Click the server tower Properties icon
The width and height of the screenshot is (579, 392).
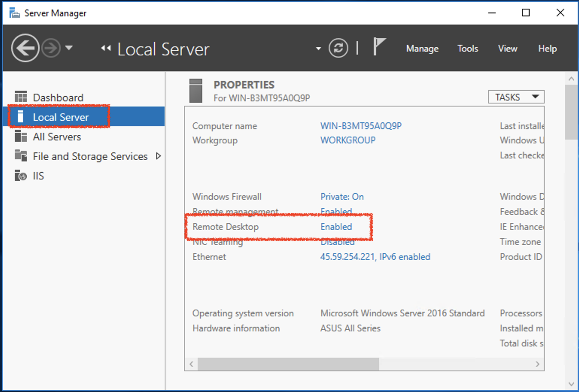click(x=196, y=91)
